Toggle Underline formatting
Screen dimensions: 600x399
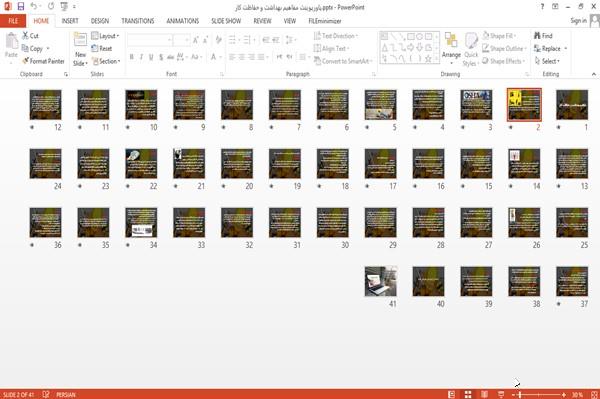coord(151,57)
